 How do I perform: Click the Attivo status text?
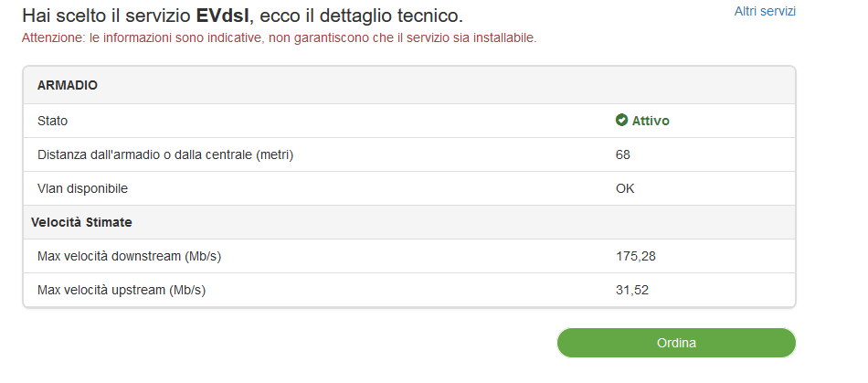click(x=651, y=121)
